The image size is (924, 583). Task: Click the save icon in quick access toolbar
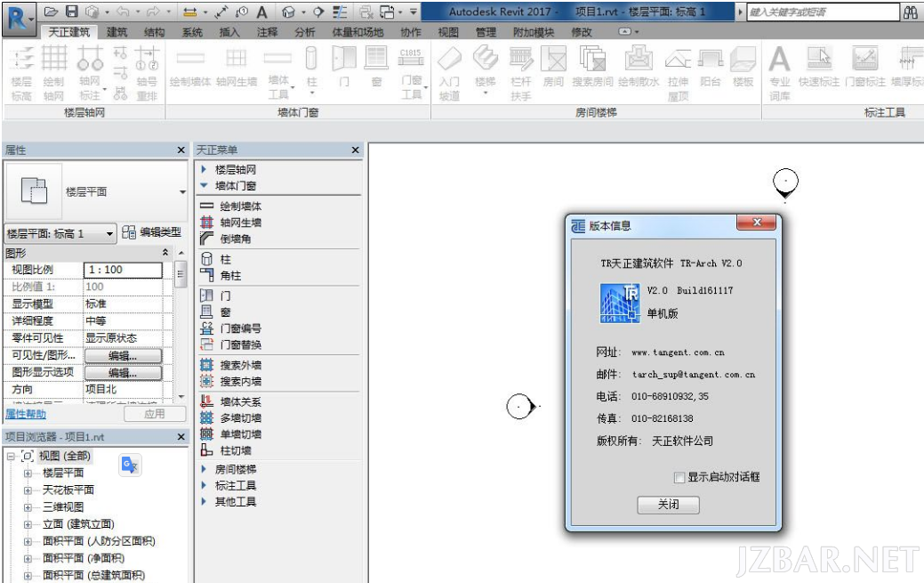tap(71, 12)
